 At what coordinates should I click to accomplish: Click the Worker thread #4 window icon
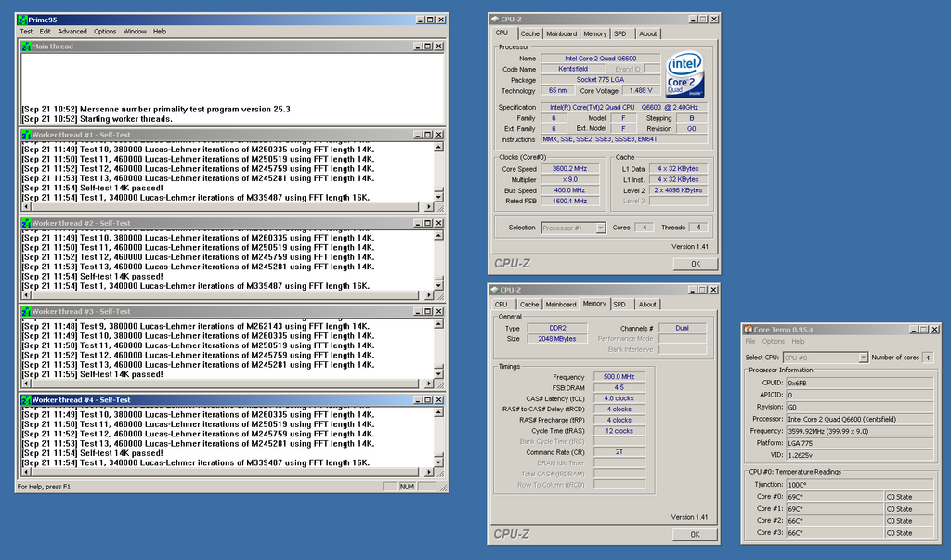click(x=26, y=400)
